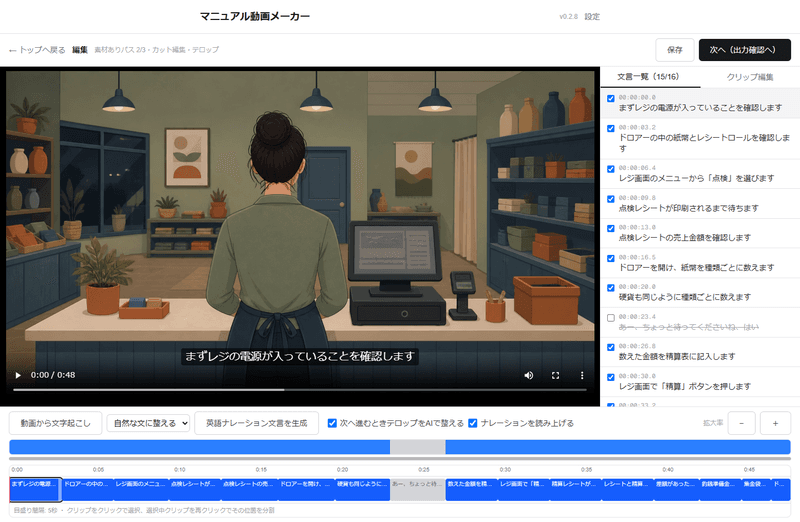Uncheck '点検レシートの売上金額を確認' line checkbox
Image resolution: width=800 pixels, height=522 pixels.
(x=611, y=229)
